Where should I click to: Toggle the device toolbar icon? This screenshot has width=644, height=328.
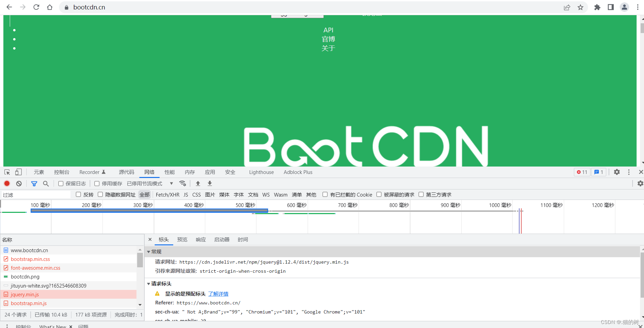click(x=18, y=172)
